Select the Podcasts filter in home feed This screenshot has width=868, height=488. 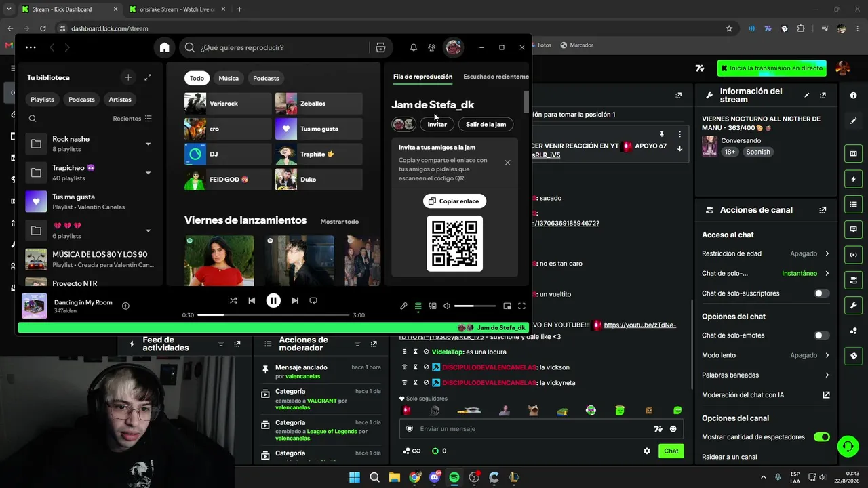266,78
